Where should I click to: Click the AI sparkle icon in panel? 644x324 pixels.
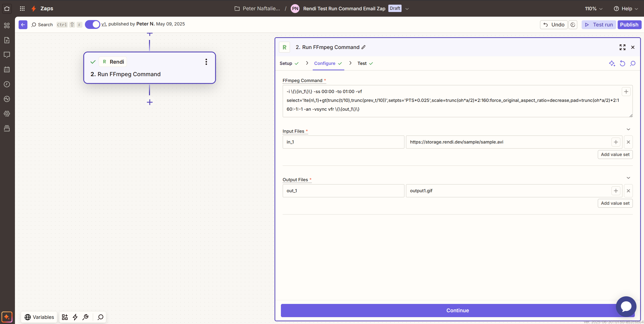pos(612,63)
